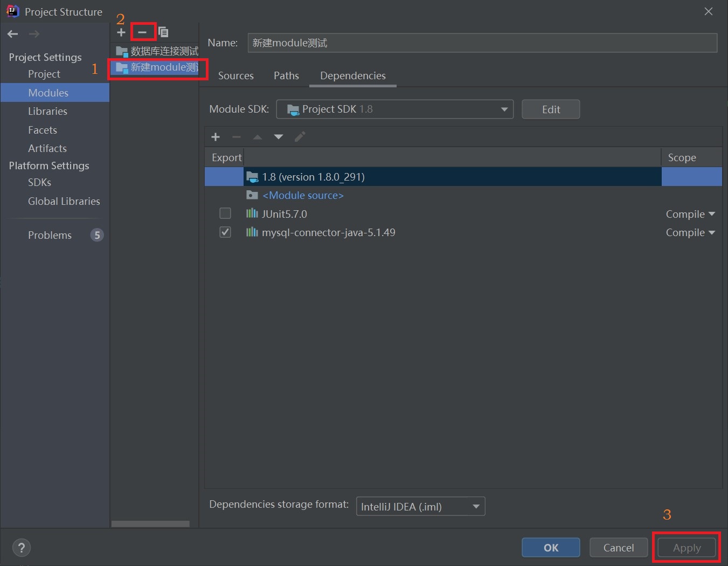The width and height of the screenshot is (728, 566).
Task: Click the Apply button
Action: click(x=687, y=548)
